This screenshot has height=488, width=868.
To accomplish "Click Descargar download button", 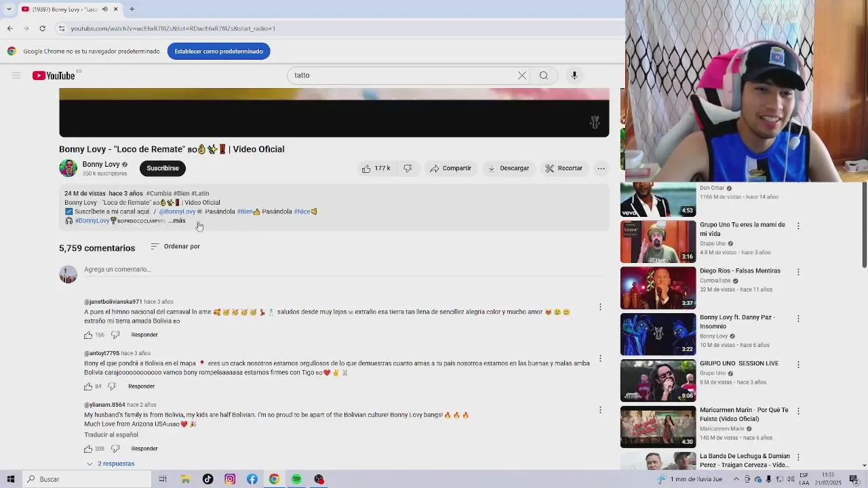I will pos(509,168).
